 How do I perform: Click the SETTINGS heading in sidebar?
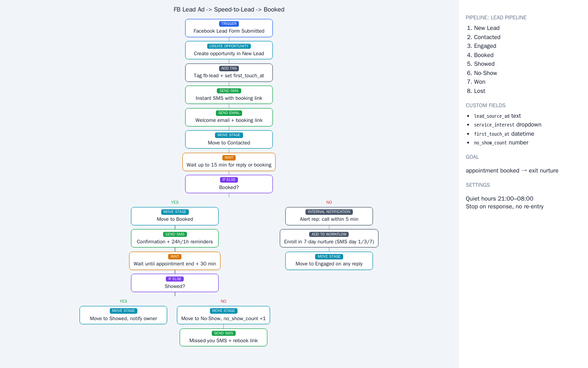click(478, 185)
